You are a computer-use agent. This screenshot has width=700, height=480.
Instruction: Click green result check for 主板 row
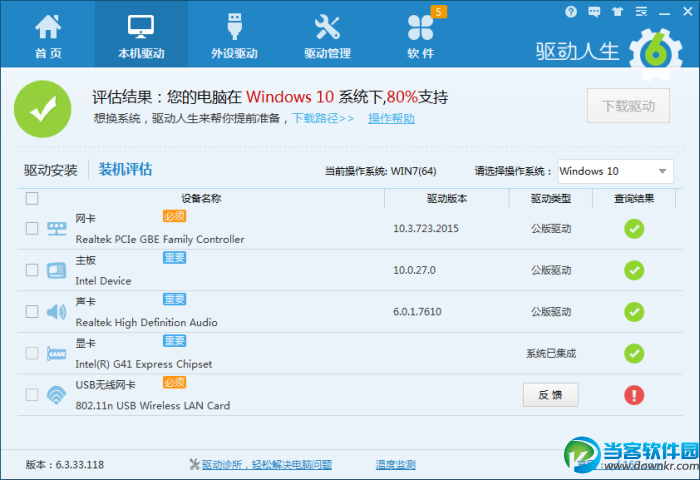634,270
